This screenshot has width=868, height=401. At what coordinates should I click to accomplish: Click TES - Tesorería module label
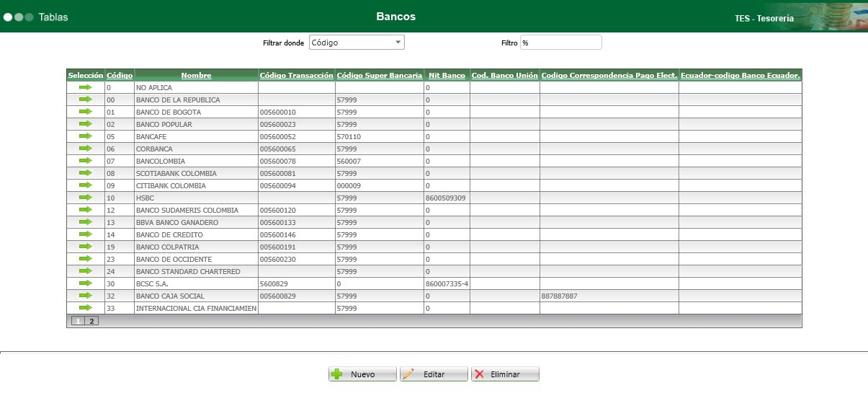(x=764, y=19)
